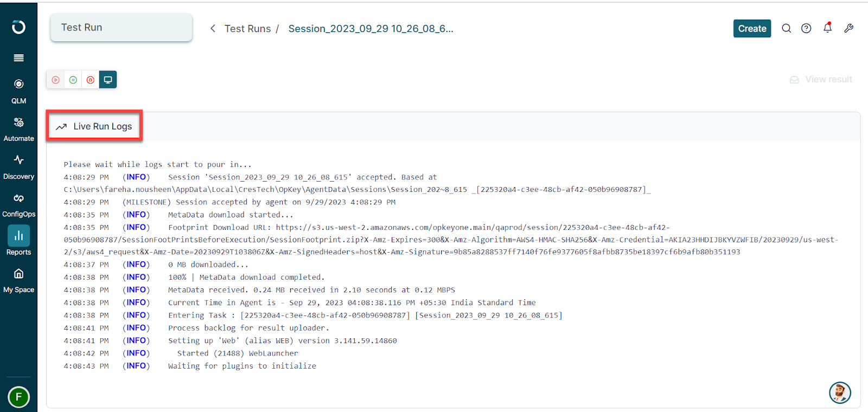Open the Automate module

click(x=18, y=129)
